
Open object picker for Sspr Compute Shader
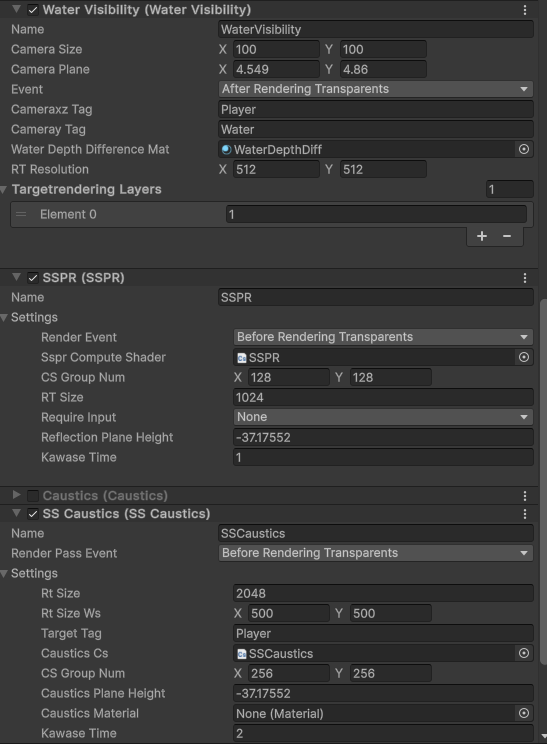[x=524, y=357]
